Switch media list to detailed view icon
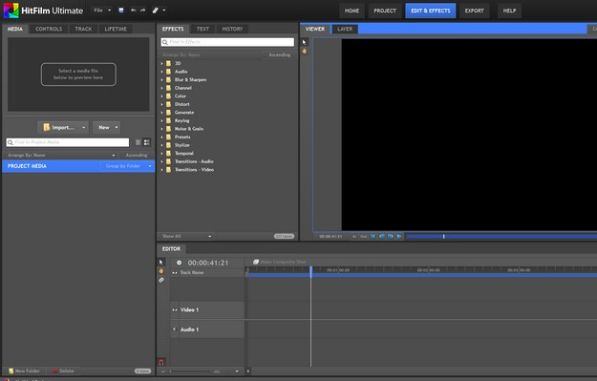597x381 pixels. [x=147, y=142]
